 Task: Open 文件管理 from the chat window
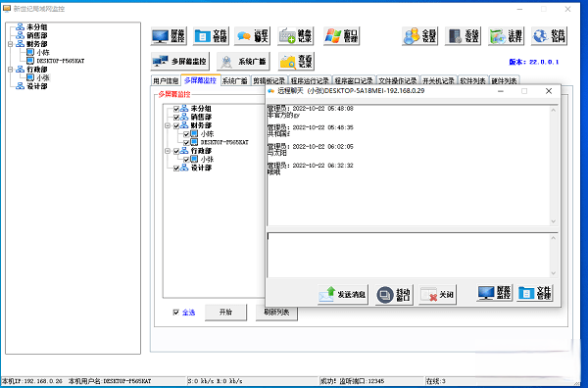click(535, 293)
